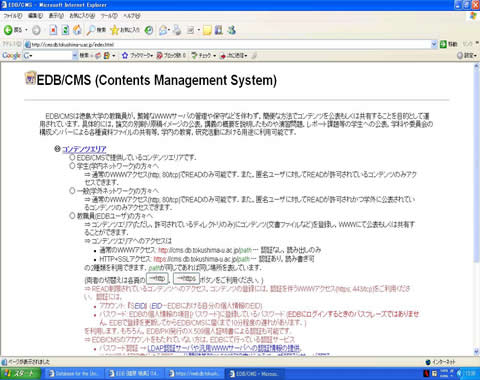
Task: Open the Mail icon dropdown arrow
Action: point(169,30)
